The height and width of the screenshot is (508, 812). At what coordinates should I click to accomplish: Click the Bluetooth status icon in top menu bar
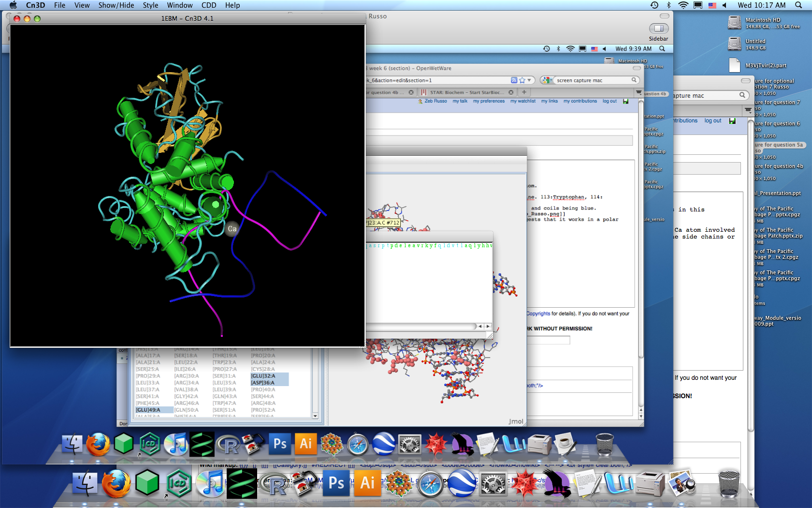coord(669,5)
